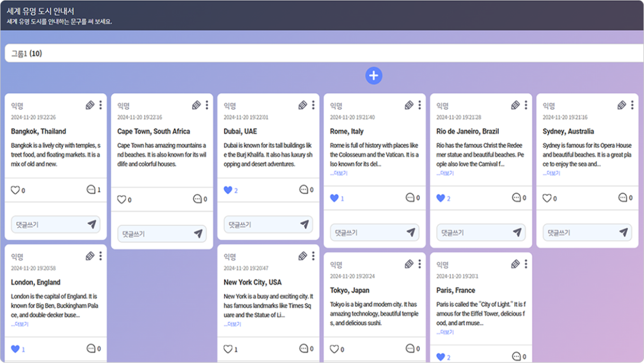The height and width of the screenshot is (363, 644).
Task: Submit the comment on the Sydney card
Action: (x=624, y=232)
